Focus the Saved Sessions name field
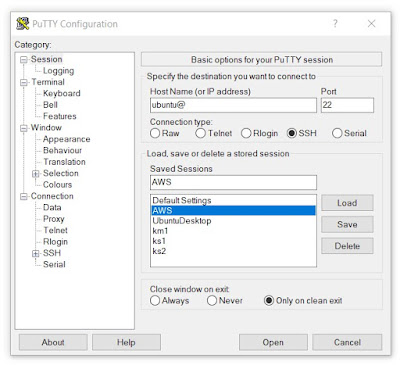Screen dimensions: 400x365 (233, 182)
